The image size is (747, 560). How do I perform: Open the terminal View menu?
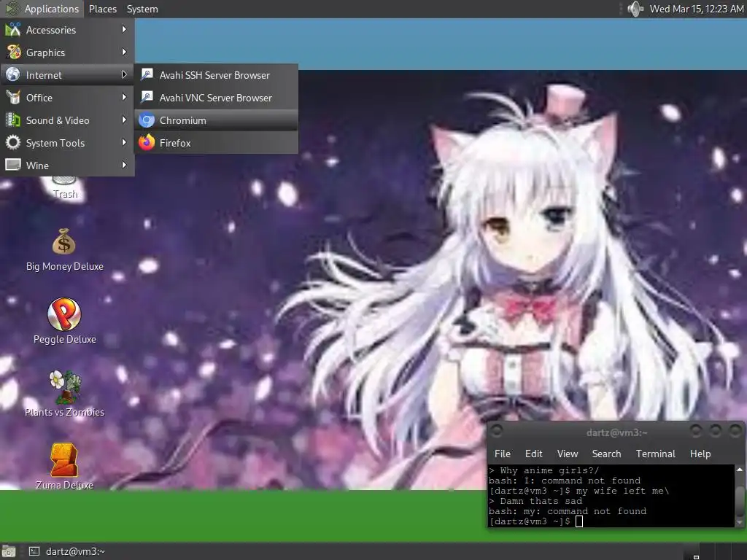tap(568, 454)
